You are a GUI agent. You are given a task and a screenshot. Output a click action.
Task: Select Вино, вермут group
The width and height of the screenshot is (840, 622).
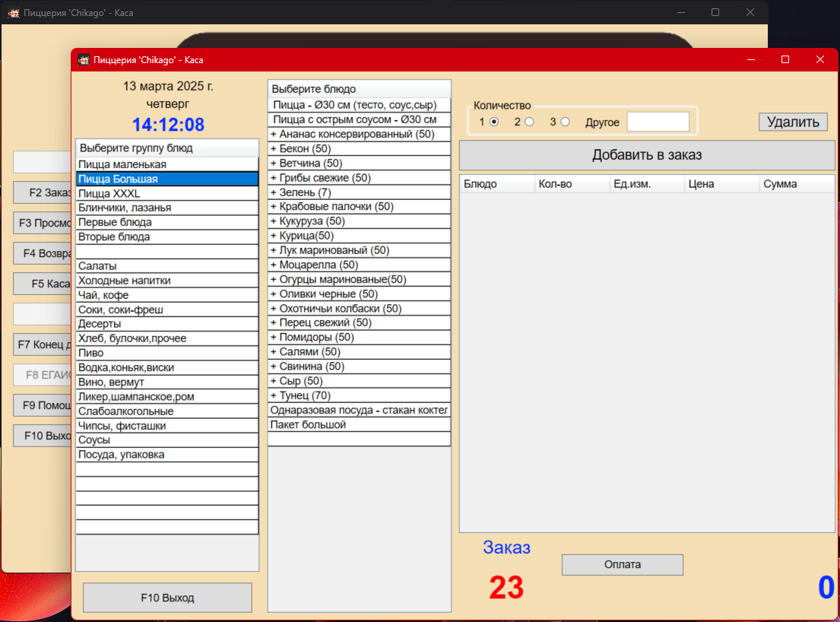(167, 382)
